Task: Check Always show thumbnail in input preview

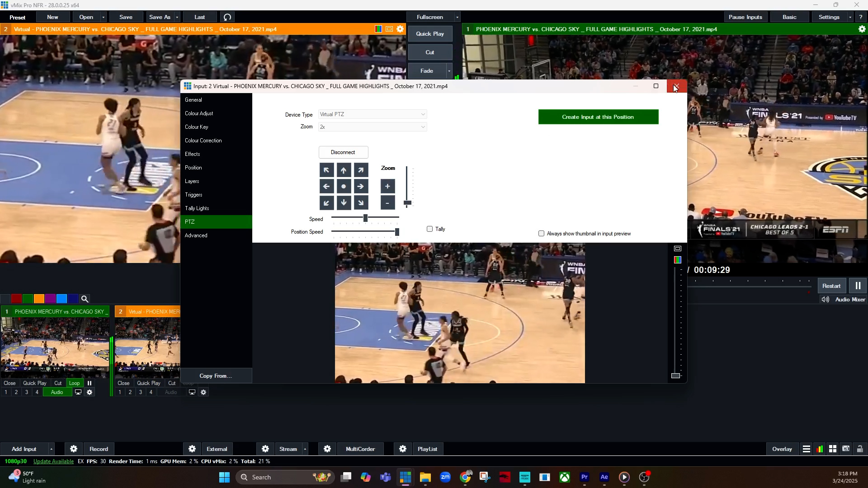Action: coord(541,234)
